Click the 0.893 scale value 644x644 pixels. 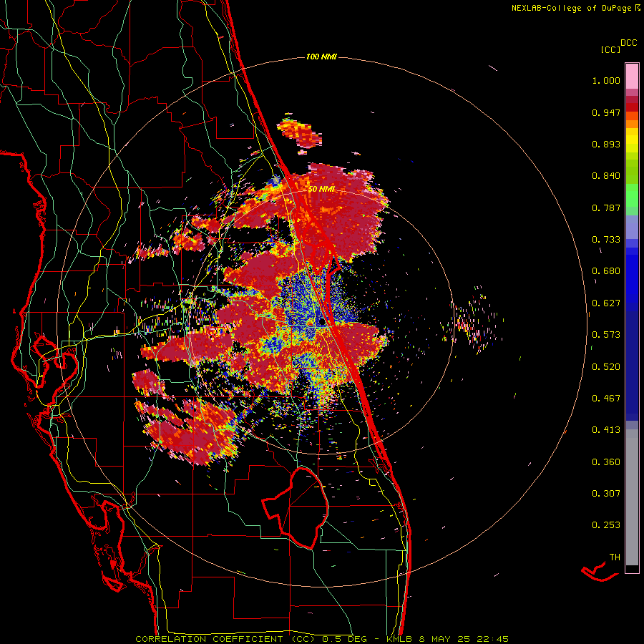tap(606, 144)
